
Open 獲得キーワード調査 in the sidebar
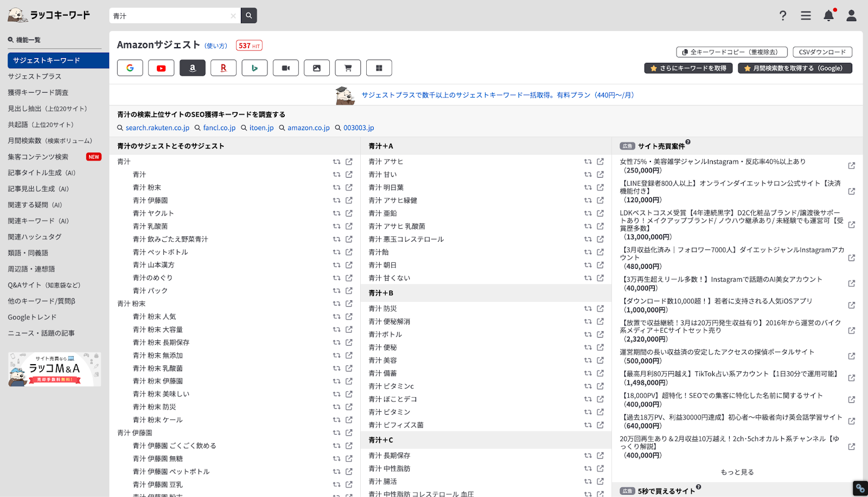click(x=38, y=93)
